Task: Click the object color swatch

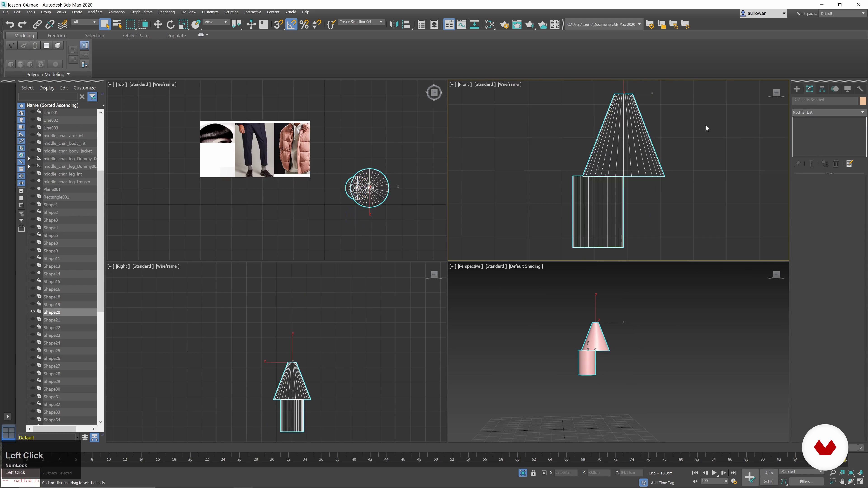Action: coord(863,101)
